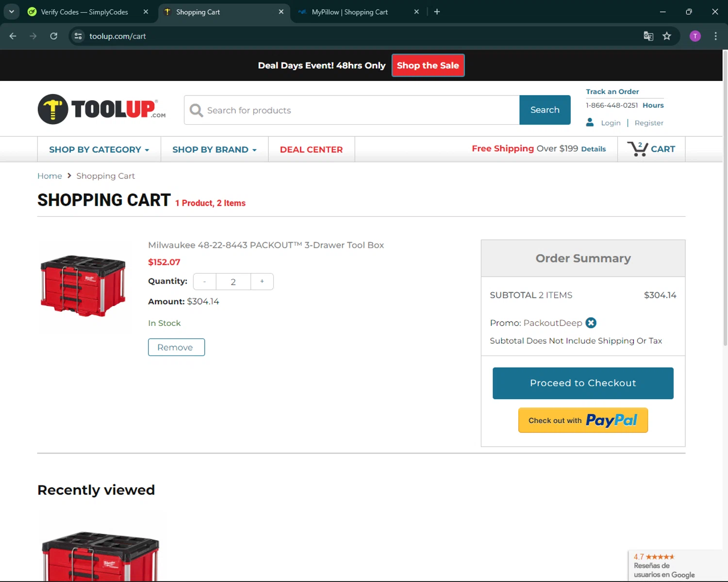The height and width of the screenshot is (582, 728).
Task: Remove PackoutDeep promo with X icon
Action: [591, 323]
